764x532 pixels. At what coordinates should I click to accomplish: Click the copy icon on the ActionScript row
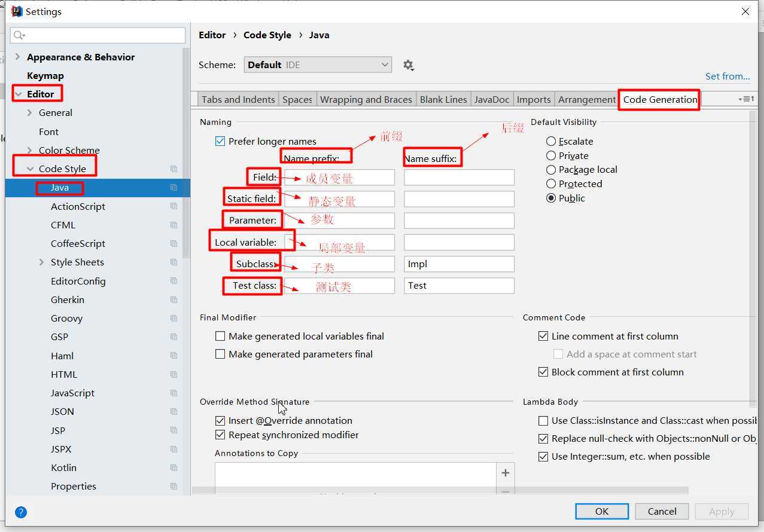pyautogui.click(x=174, y=206)
